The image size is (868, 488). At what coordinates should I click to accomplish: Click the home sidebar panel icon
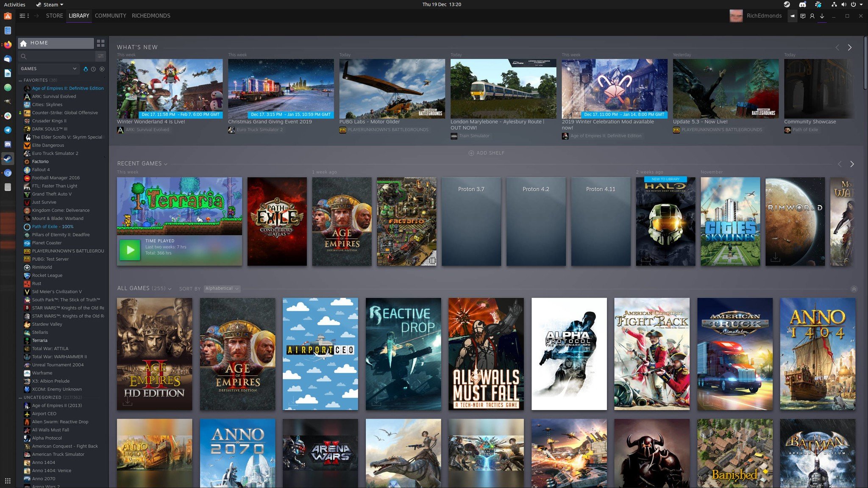[x=23, y=42]
